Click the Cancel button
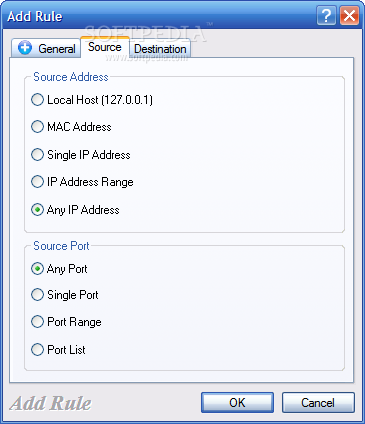The height and width of the screenshot is (424, 365). coord(318,403)
